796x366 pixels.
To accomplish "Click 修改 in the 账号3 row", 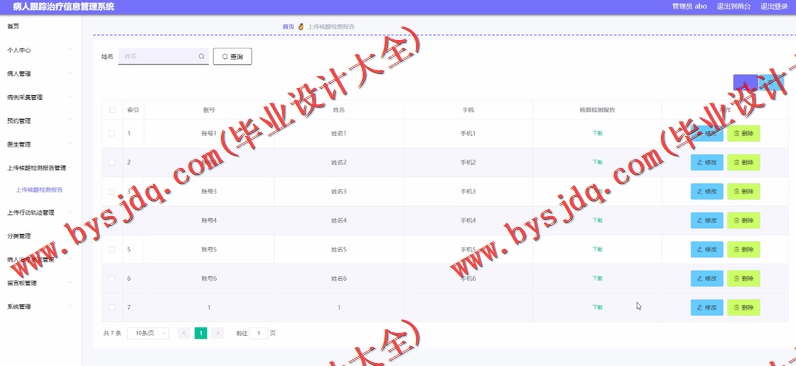I will coord(707,191).
